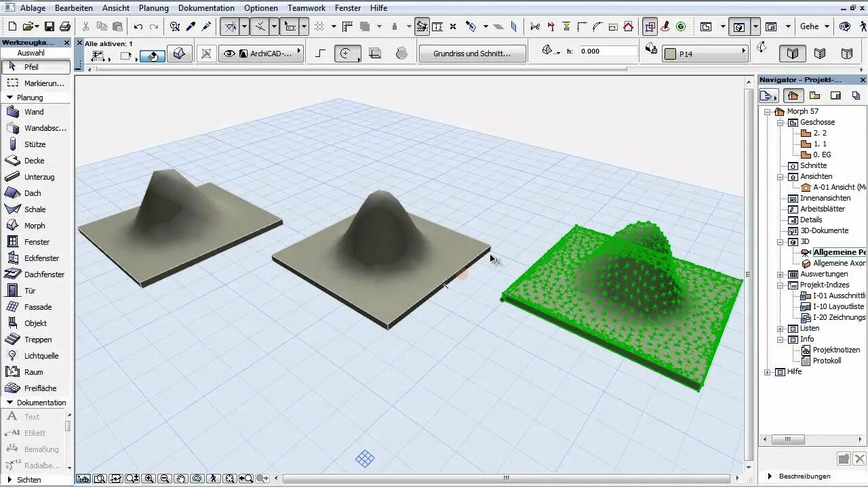Open the Dokumentation menu
Viewport: 868px width, 488px height.
(x=207, y=8)
